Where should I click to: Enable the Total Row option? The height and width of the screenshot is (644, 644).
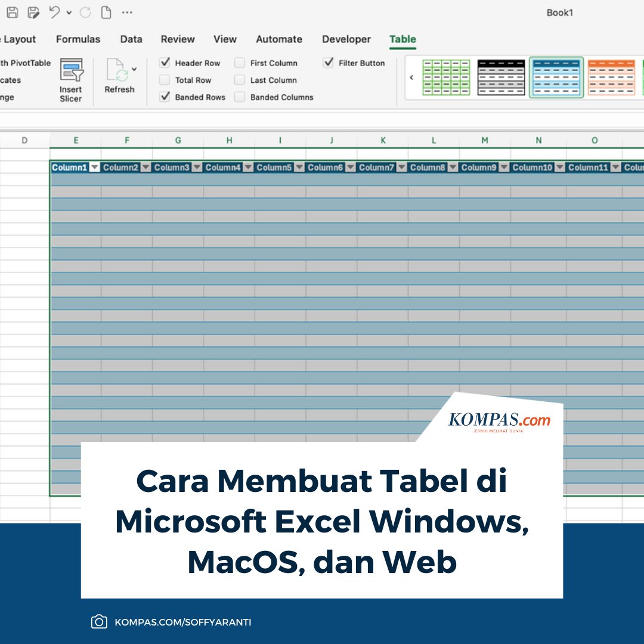pos(165,80)
